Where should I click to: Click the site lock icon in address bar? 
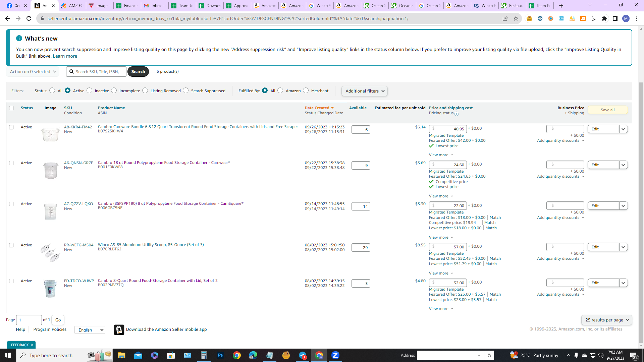click(42, 18)
